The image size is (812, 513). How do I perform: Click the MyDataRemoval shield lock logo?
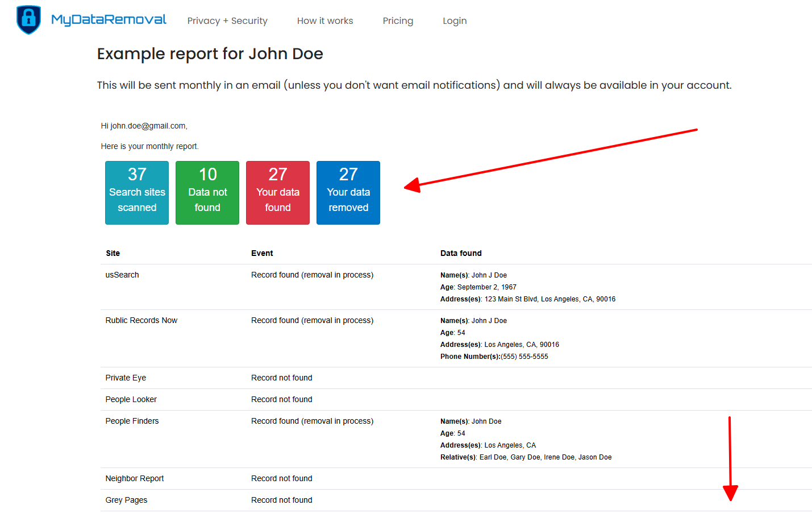tap(28, 20)
